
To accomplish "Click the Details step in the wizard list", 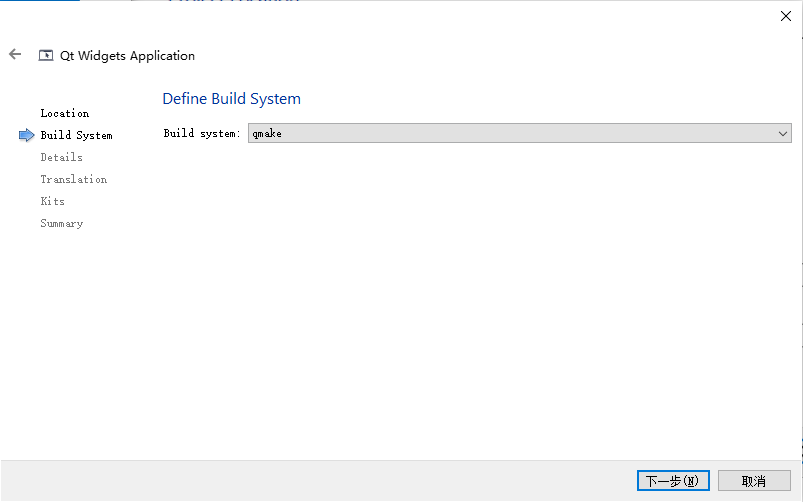I will click(x=61, y=157).
